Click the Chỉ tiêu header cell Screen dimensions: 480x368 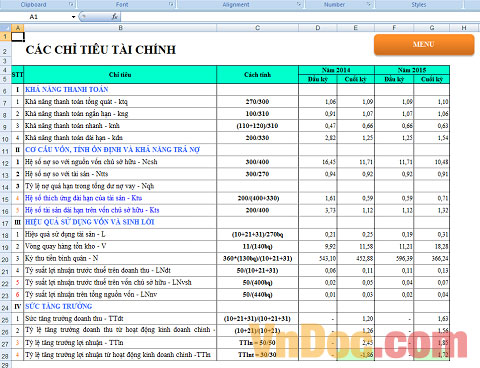click(120, 75)
